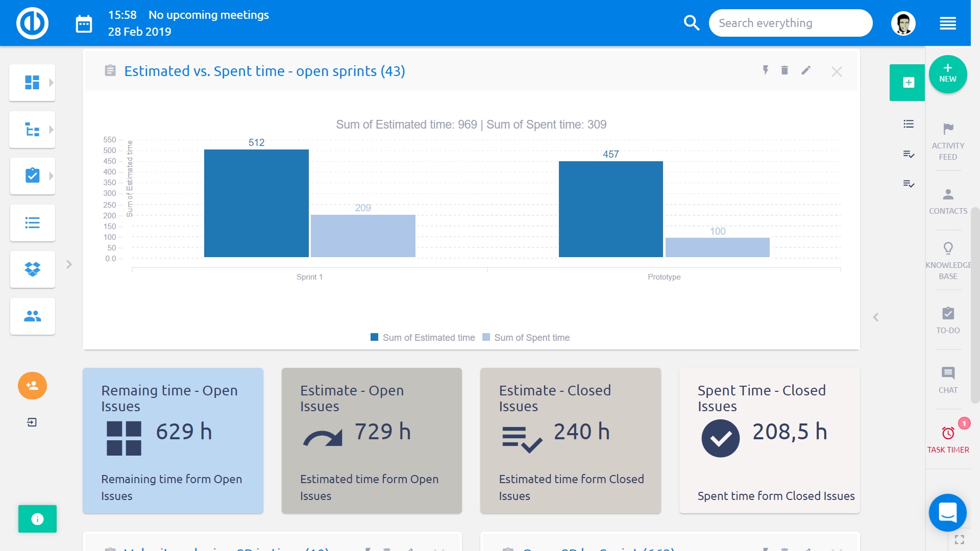Open the hamburger menu top right
Image resolution: width=980 pixels, height=551 pixels.
click(948, 23)
